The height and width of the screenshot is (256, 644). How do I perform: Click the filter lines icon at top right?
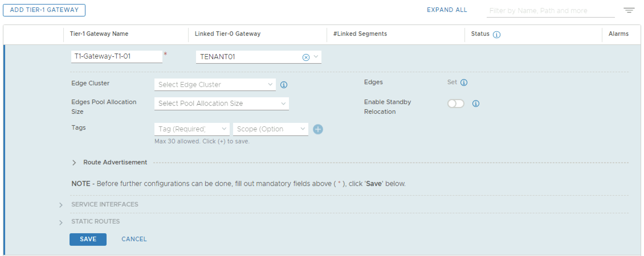click(x=629, y=11)
